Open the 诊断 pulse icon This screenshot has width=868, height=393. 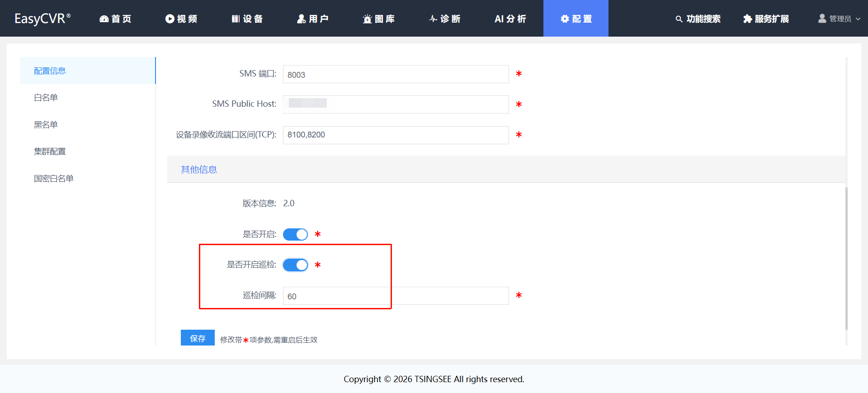pyautogui.click(x=433, y=19)
